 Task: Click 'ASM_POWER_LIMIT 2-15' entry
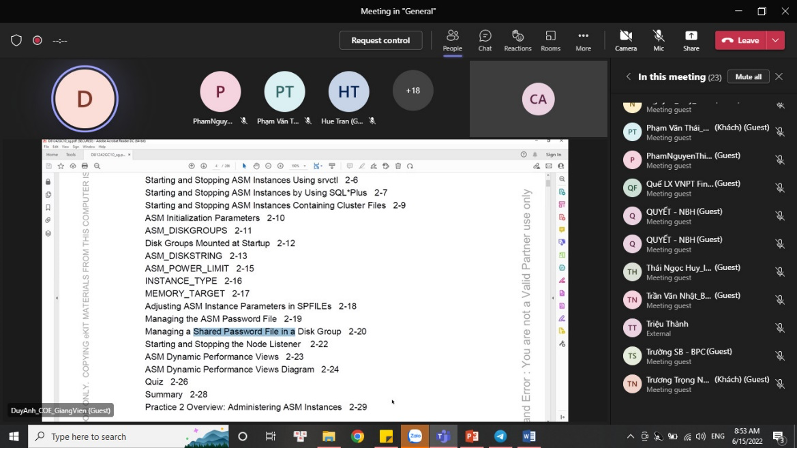point(199,268)
